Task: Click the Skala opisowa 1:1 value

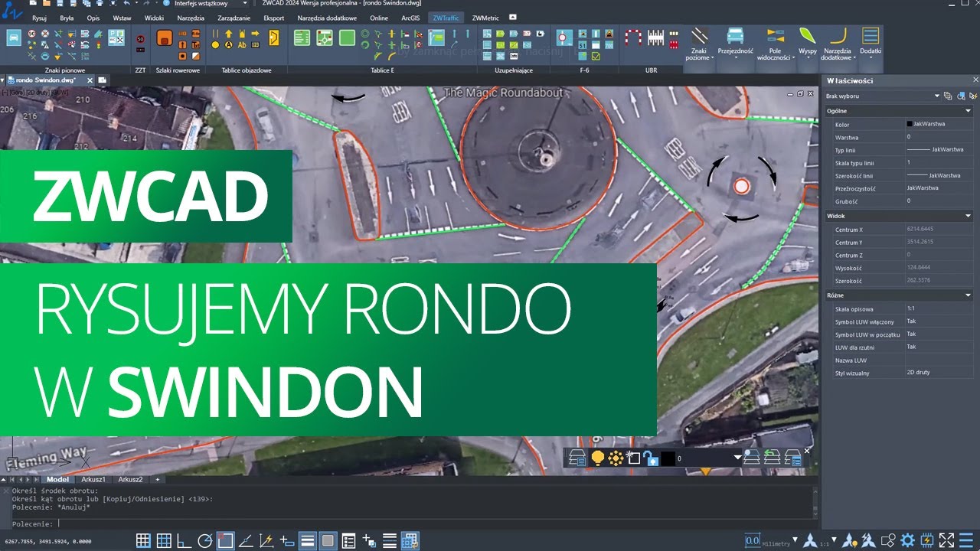Action: point(938,308)
